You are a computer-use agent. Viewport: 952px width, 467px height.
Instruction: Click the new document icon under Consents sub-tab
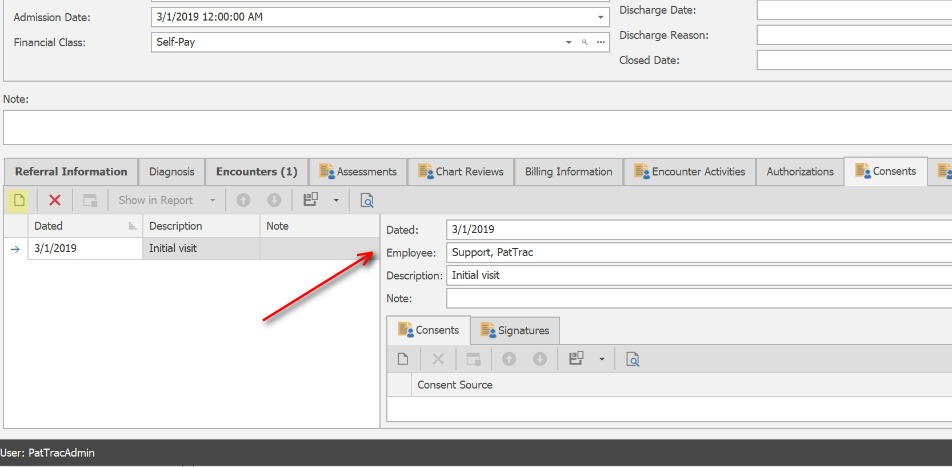pos(403,359)
